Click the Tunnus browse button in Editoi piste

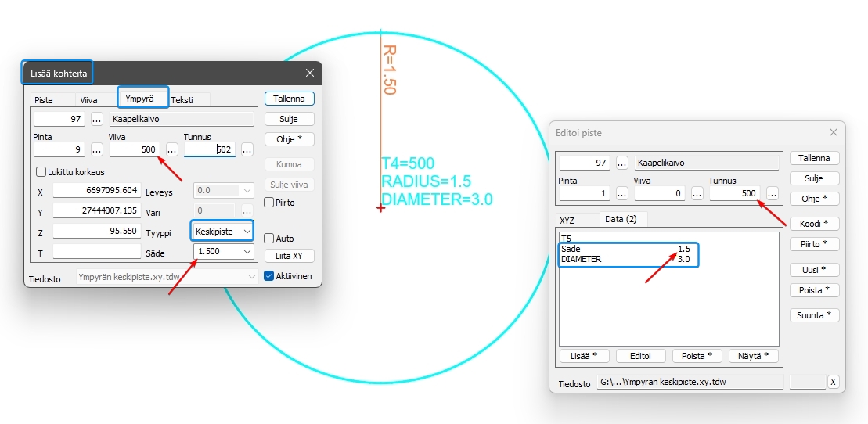coord(773,193)
